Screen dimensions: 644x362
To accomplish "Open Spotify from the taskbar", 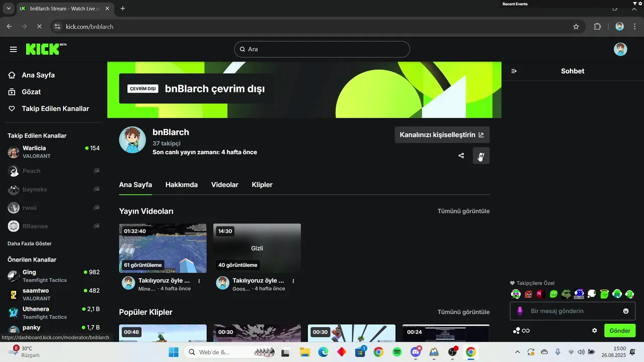I will [397, 352].
